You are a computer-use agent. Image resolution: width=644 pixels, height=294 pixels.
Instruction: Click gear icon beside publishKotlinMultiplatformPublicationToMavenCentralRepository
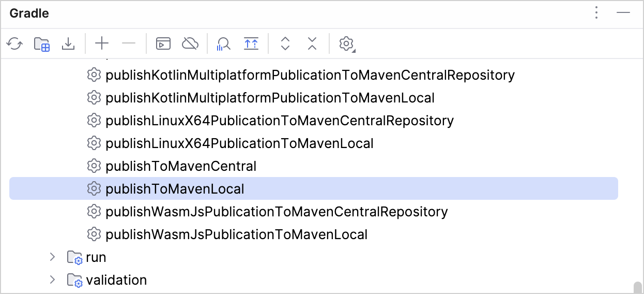click(94, 75)
